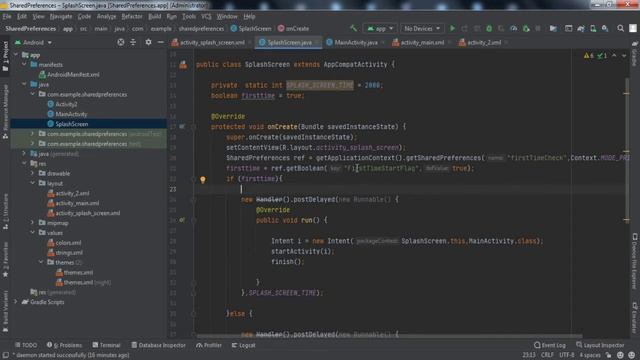Open the Problems tool window

coord(64,345)
